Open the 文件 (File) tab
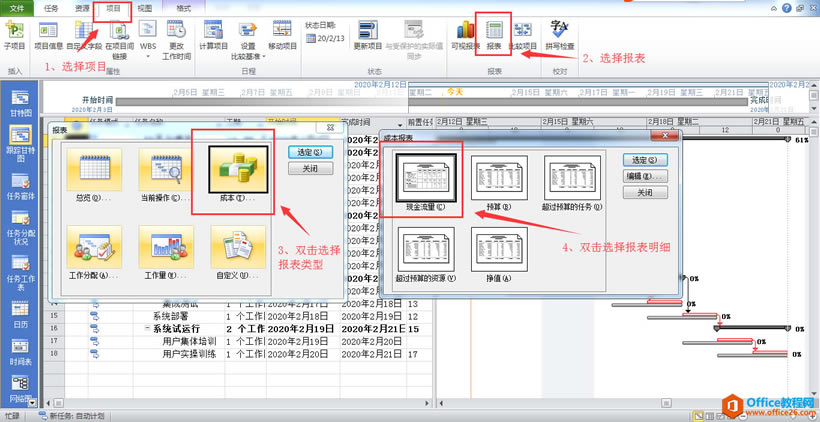Viewport: 820px width, 422px height. click(17, 8)
